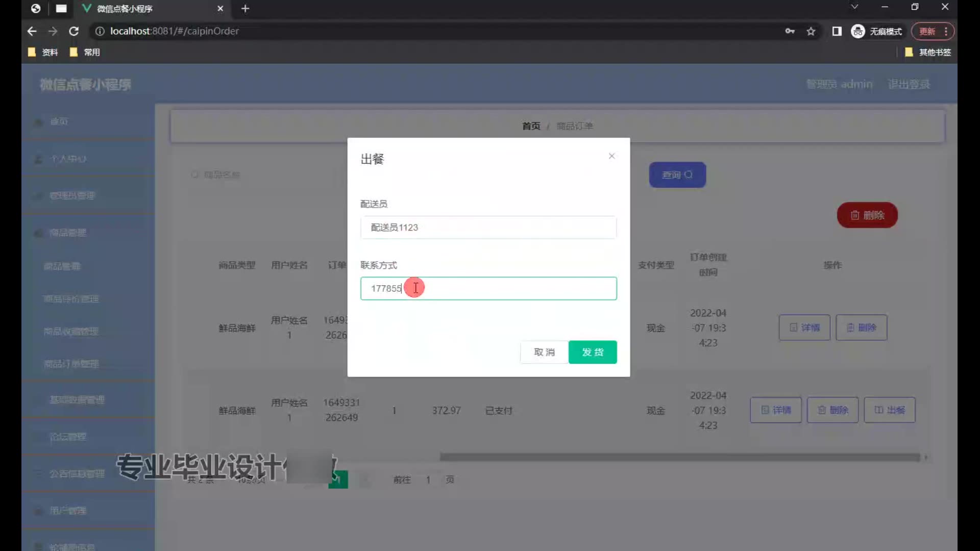
Task: Close the 微信点餐小程序 browser tab
Action: 220,9
